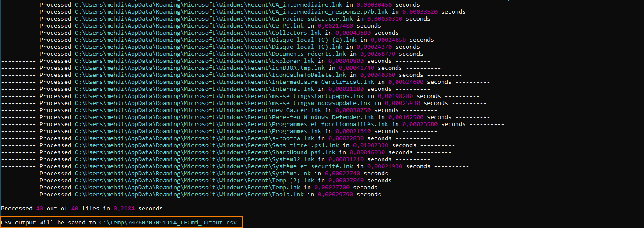Click the Intermediaire_Ceritificat.lnk path
The image size is (644, 228).
[x=225, y=82]
